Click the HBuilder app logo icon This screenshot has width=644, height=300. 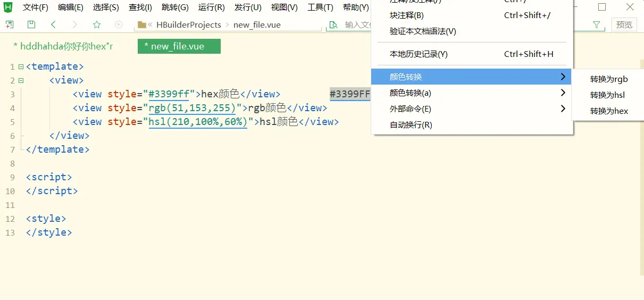pyautogui.click(x=8, y=7)
